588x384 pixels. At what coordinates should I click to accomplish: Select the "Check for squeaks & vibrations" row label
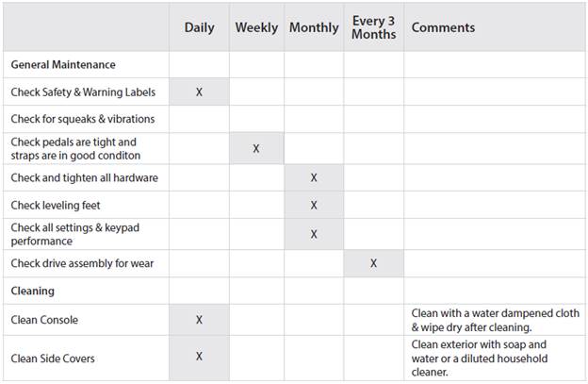click(x=83, y=120)
